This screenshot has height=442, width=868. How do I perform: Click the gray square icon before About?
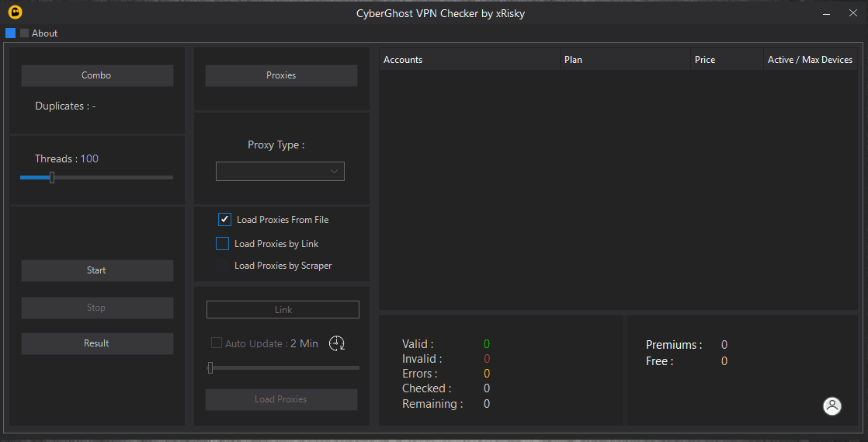[24, 33]
